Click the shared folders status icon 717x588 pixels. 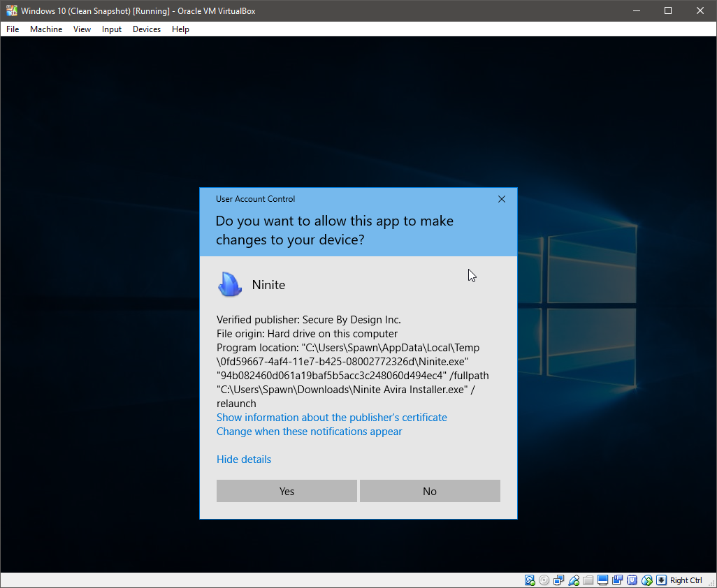[588, 580]
